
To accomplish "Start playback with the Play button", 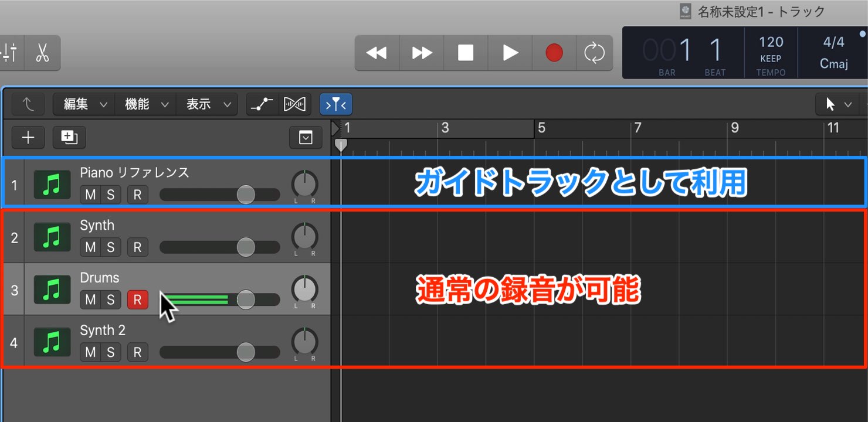I will click(510, 53).
